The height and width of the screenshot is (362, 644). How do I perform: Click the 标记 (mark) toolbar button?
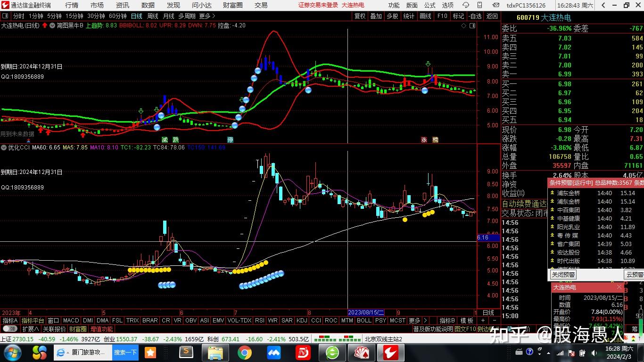[x=458, y=16]
